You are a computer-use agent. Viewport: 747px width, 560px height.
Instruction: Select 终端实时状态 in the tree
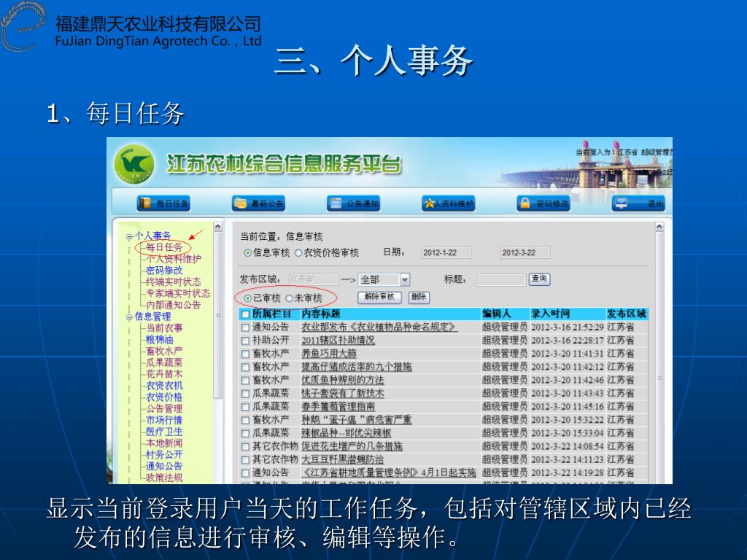[174, 282]
